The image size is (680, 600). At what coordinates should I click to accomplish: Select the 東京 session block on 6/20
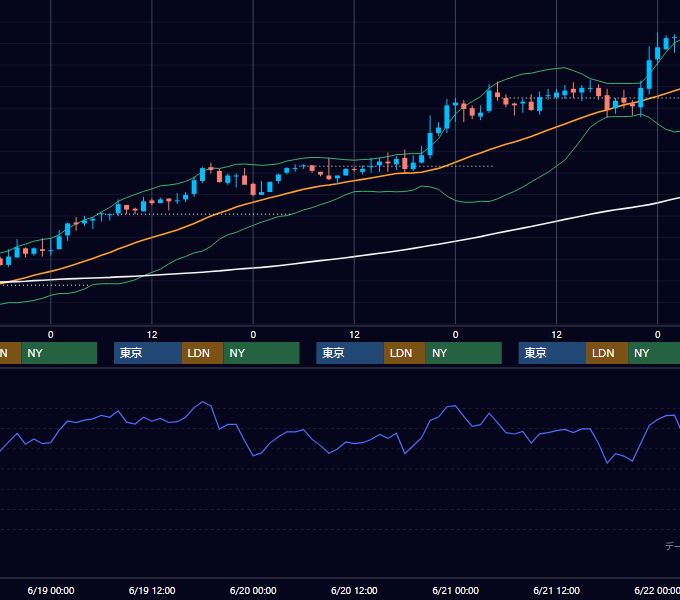[350, 353]
